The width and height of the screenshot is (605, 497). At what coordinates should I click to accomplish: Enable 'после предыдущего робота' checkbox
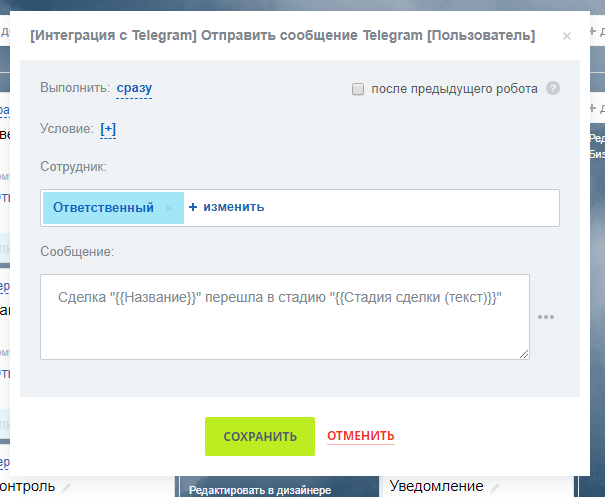[x=358, y=89]
